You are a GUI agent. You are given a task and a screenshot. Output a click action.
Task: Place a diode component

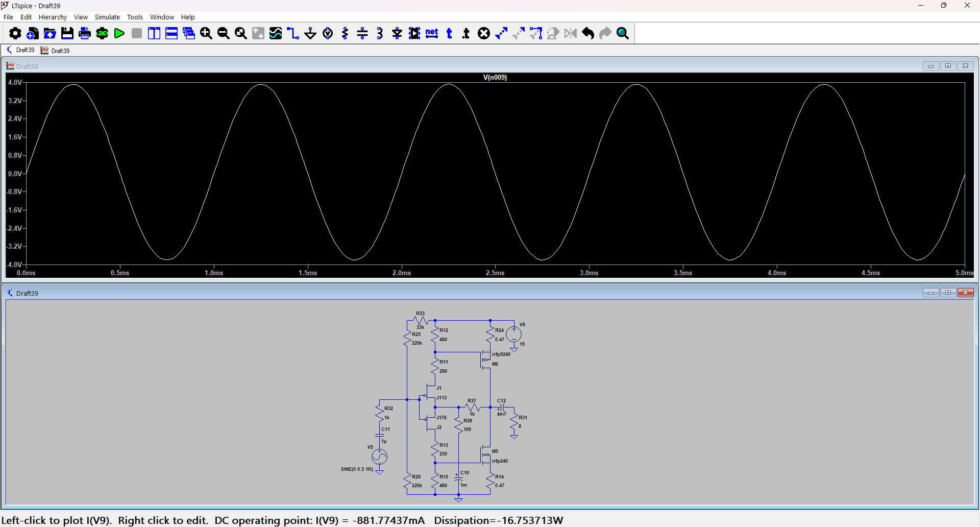pyautogui.click(x=397, y=34)
